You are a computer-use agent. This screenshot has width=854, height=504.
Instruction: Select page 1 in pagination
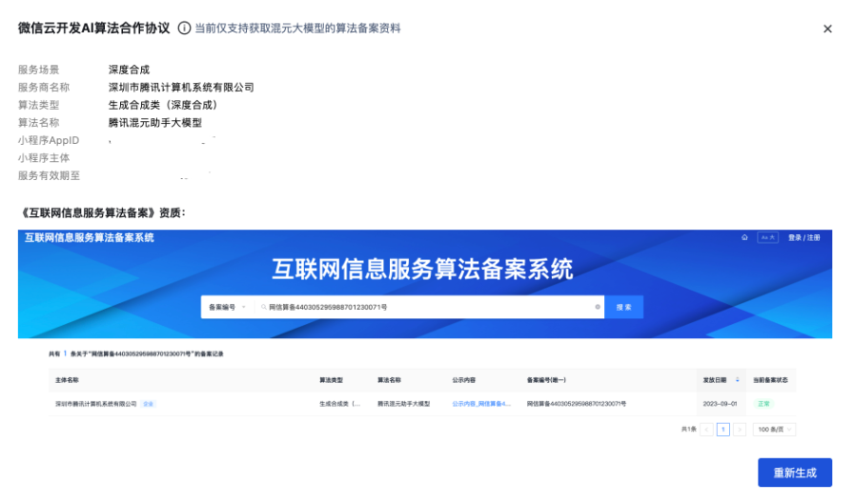click(x=722, y=430)
